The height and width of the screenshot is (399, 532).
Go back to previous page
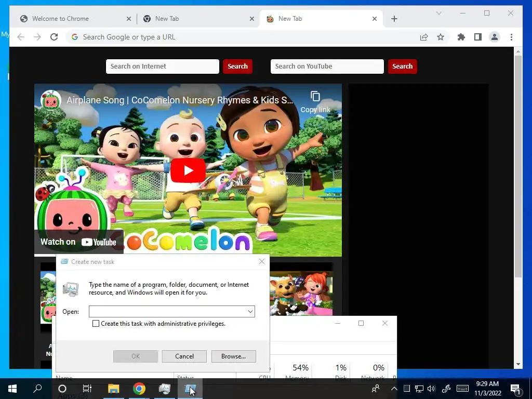point(21,37)
